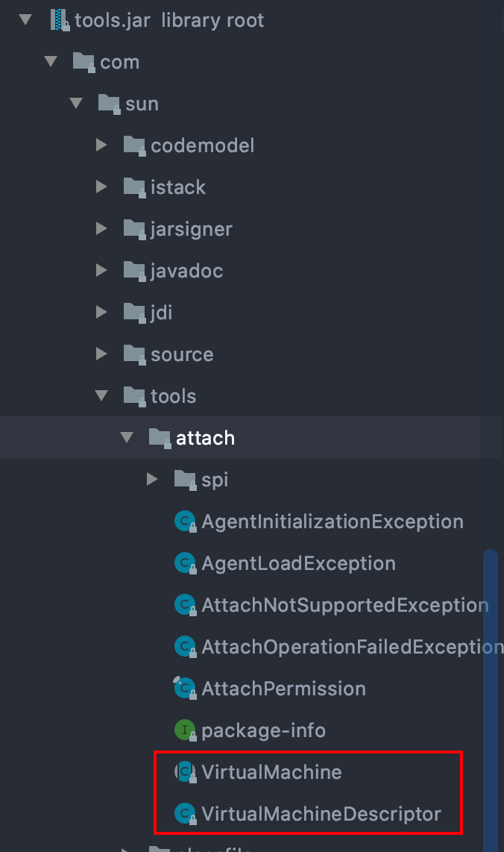
Task: Click the AttachPermission class icon
Action: (184, 689)
